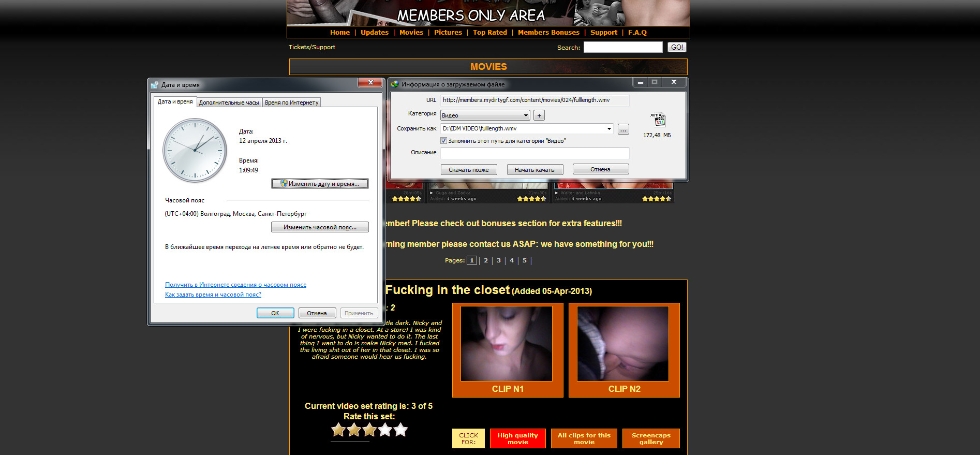Close the Дата и время dialog
The width and height of the screenshot is (980, 455).
tap(370, 83)
